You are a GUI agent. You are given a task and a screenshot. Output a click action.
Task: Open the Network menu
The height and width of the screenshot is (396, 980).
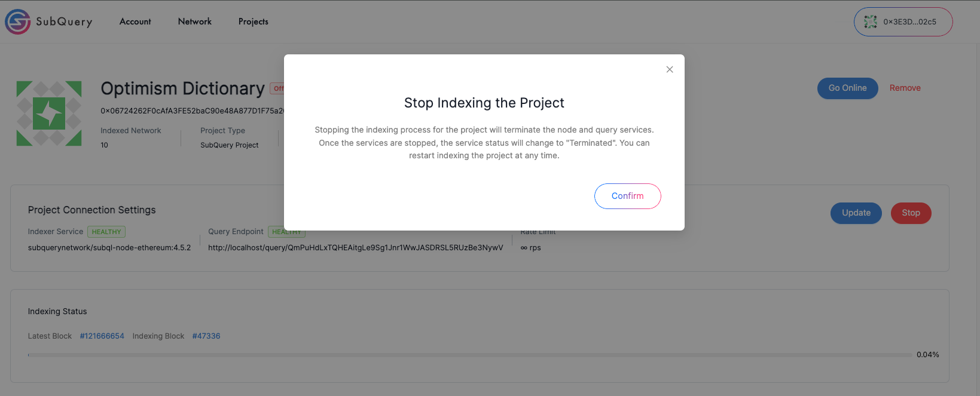coord(195,22)
